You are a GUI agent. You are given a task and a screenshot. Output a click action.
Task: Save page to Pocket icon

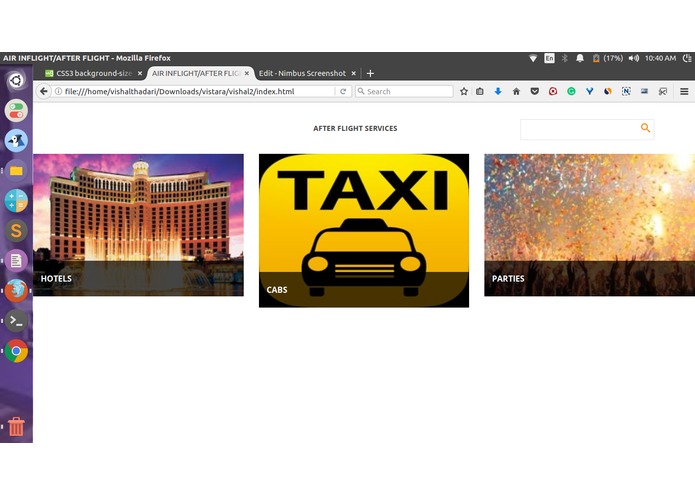(x=535, y=91)
